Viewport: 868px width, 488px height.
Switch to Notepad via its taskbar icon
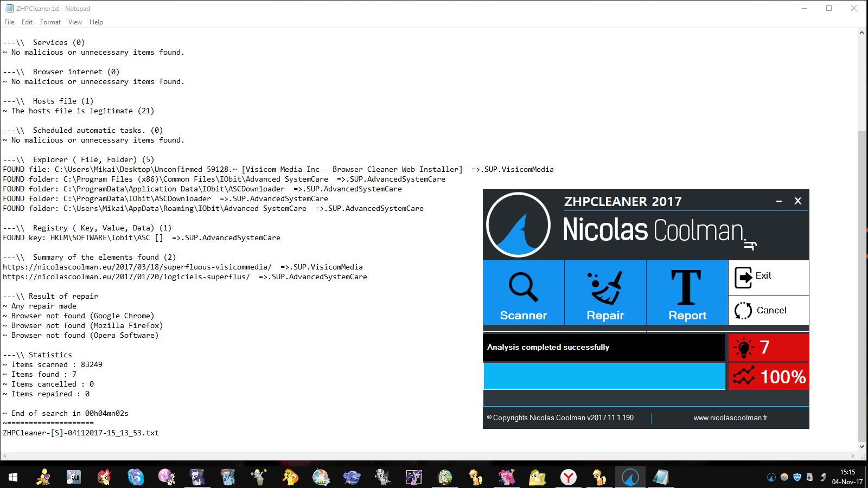point(661,477)
